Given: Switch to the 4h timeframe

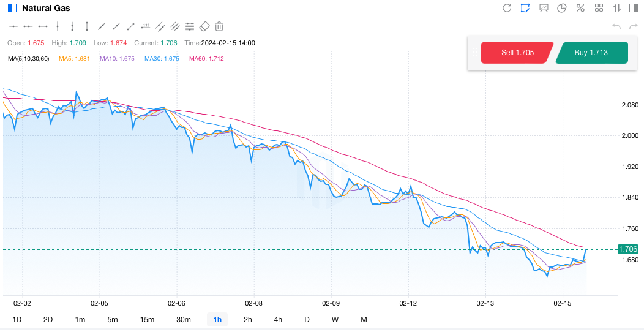Looking at the screenshot, I should (278, 320).
